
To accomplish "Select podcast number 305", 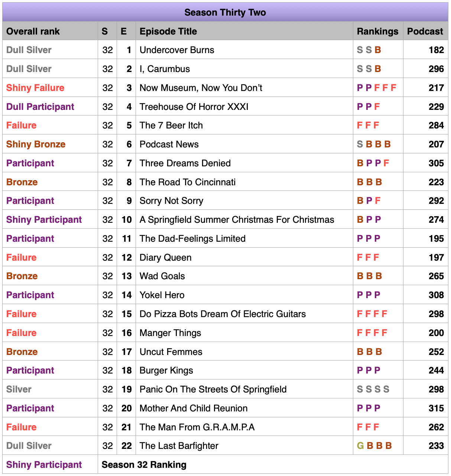I will (436, 163).
